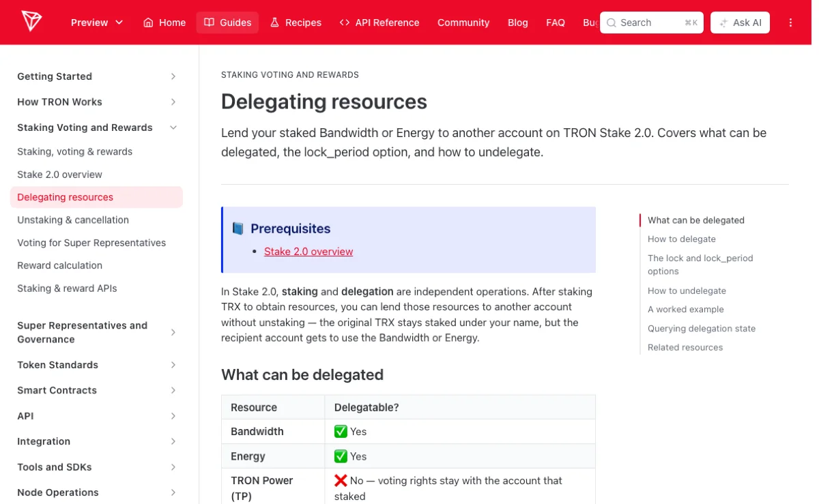Click the green checkmark in Bandwidth row
Screen dimensions: 819x504
341,432
